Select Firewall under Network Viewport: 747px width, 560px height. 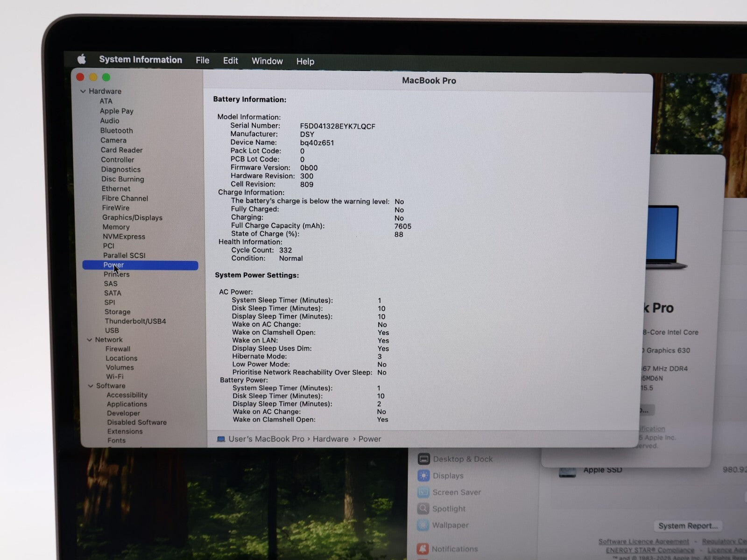118,349
